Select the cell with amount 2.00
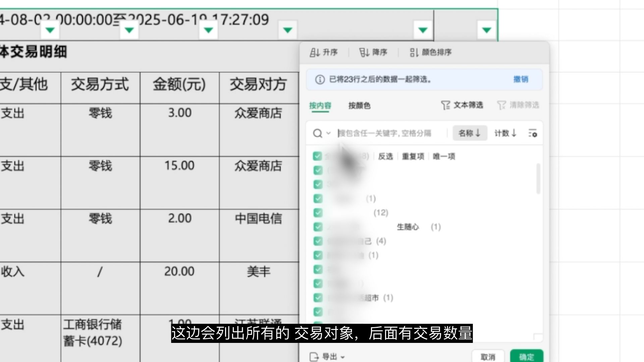The image size is (644, 362). click(x=179, y=236)
